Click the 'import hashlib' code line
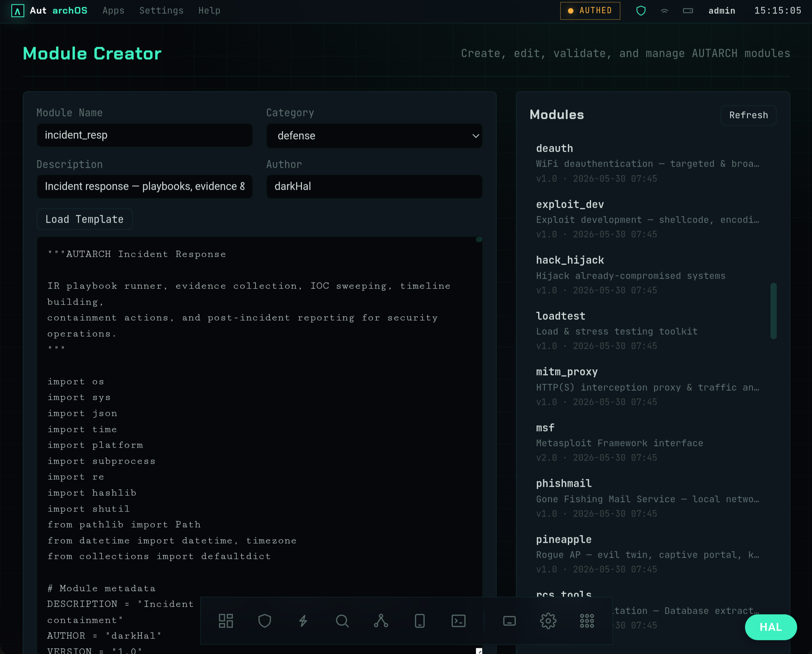812x654 pixels. coord(92,493)
